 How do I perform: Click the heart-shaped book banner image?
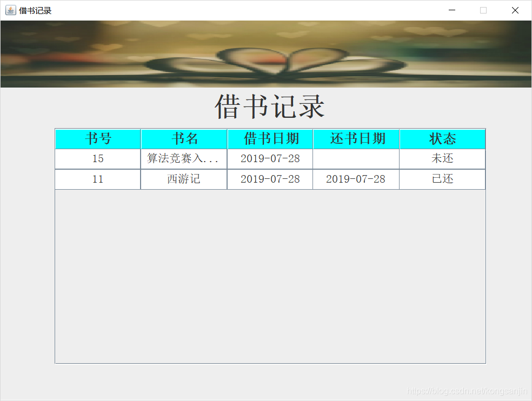coord(266,54)
